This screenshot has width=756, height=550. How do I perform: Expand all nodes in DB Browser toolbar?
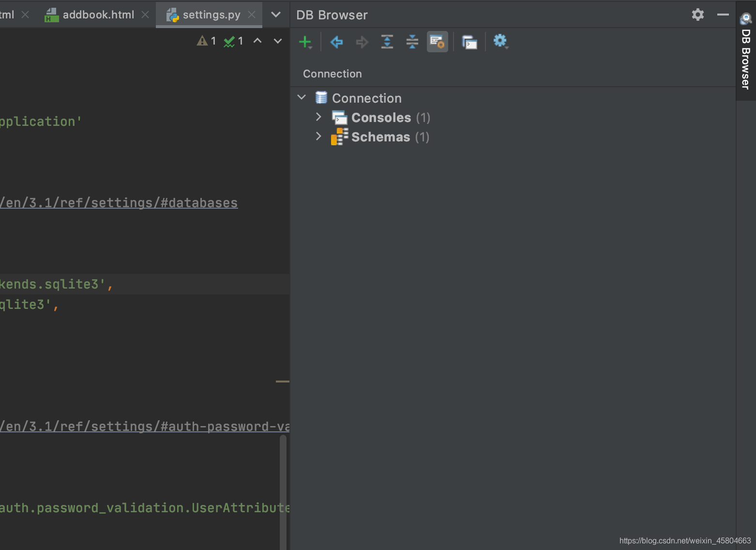click(387, 42)
